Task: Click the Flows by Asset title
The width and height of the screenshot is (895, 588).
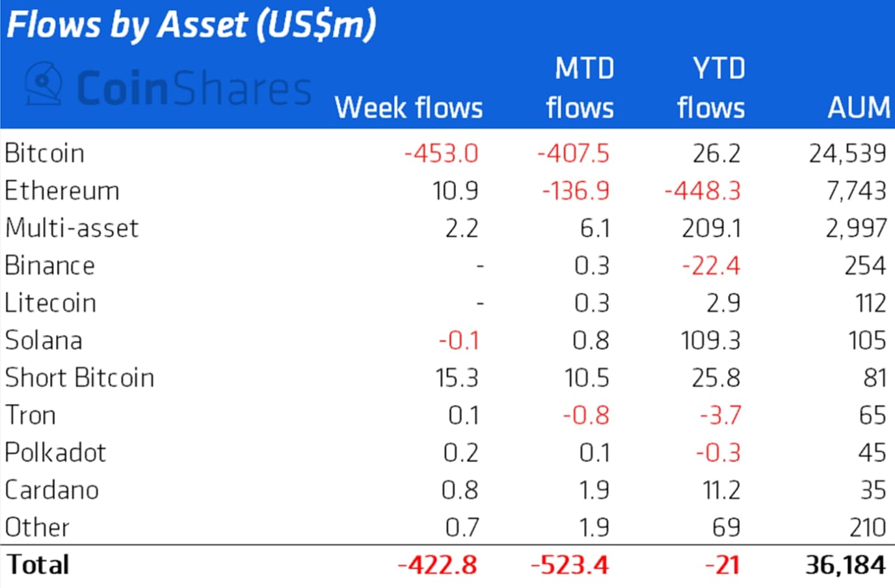Action: [191, 26]
